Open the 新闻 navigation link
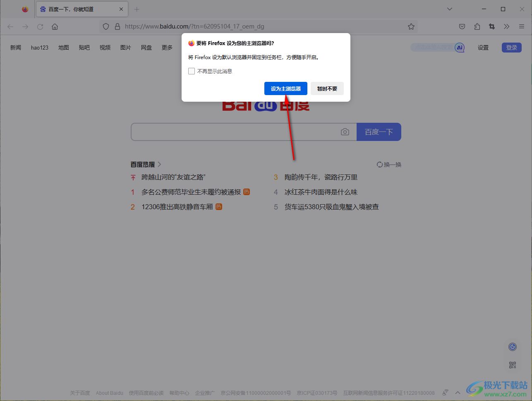The height and width of the screenshot is (401, 532). tap(16, 48)
